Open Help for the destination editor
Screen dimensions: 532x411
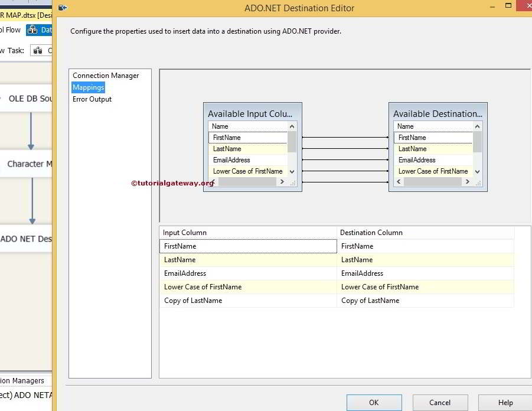pyautogui.click(x=505, y=402)
